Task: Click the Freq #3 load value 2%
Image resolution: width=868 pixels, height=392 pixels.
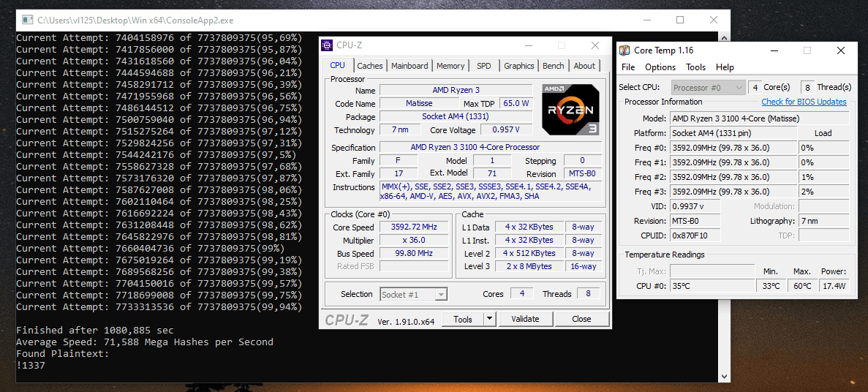Action: pyautogui.click(x=823, y=192)
